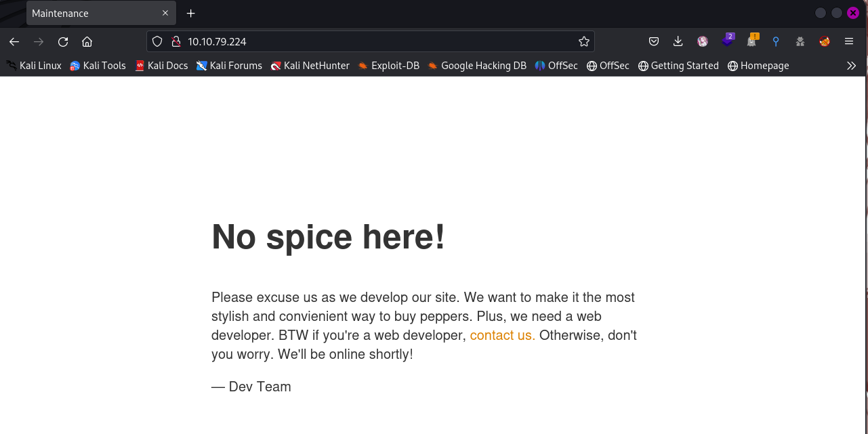The width and height of the screenshot is (868, 434).
Task: Click the Pocket save icon
Action: pyautogui.click(x=654, y=41)
